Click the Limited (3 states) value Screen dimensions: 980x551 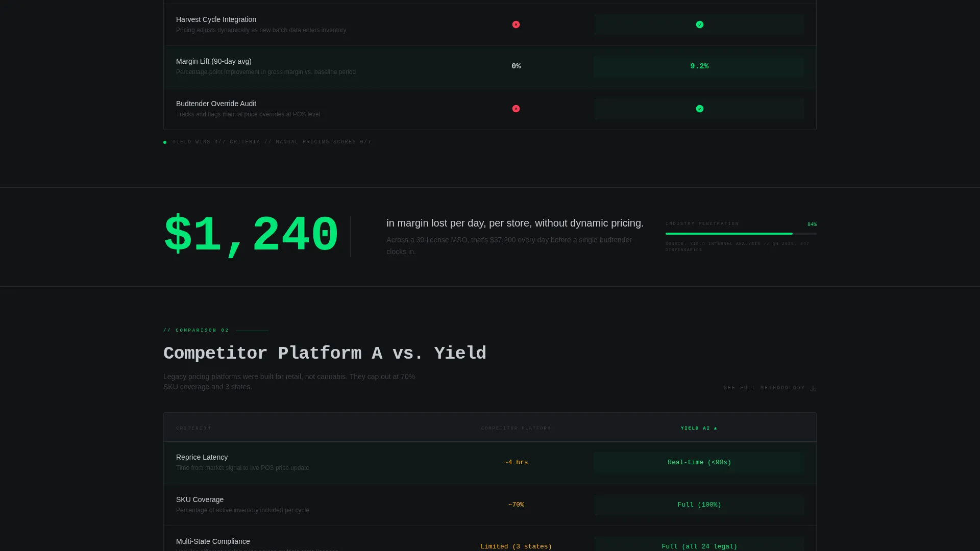[x=516, y=546]
